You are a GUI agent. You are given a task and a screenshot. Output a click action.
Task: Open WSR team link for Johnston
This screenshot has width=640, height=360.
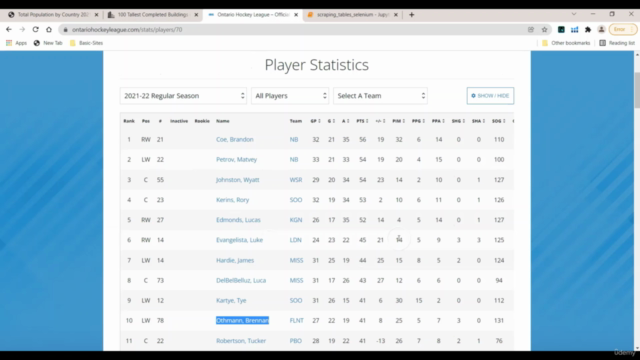tap(296, 180)
